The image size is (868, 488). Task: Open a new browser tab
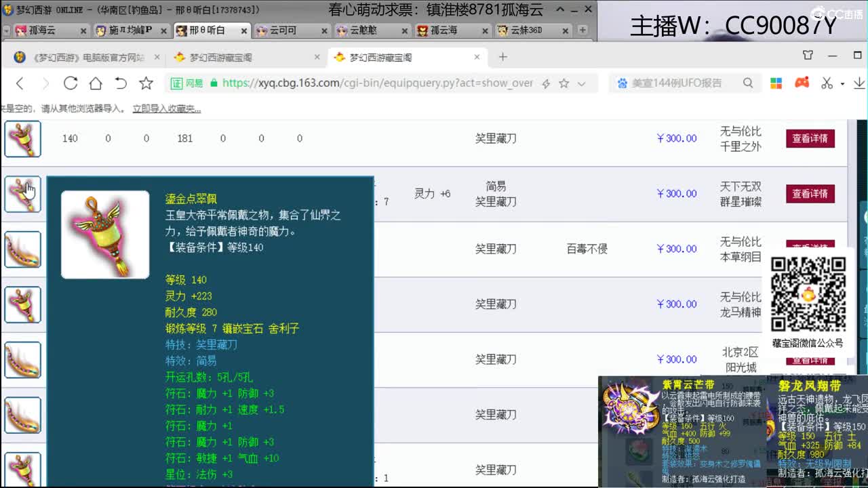(x=502, y=57)
